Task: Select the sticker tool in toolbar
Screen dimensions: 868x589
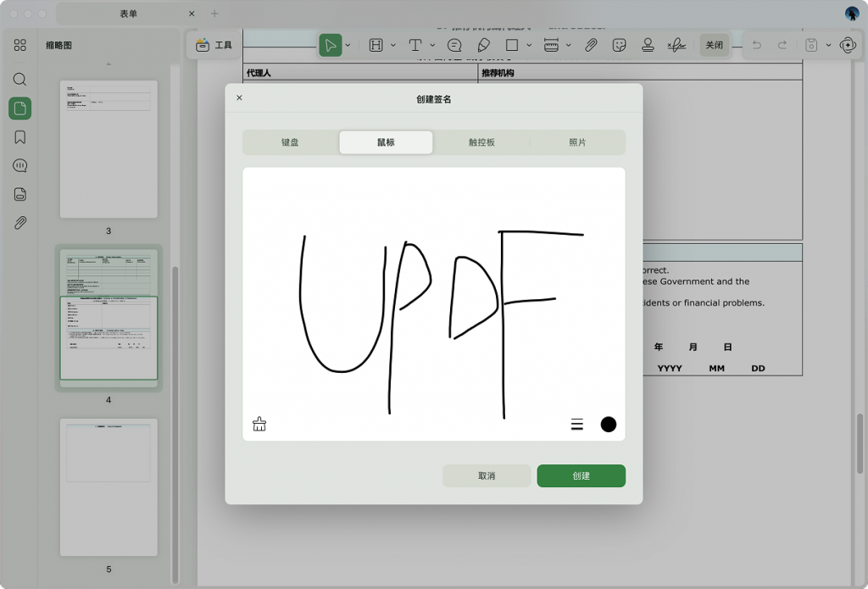Action: click(x=620, y=45)
